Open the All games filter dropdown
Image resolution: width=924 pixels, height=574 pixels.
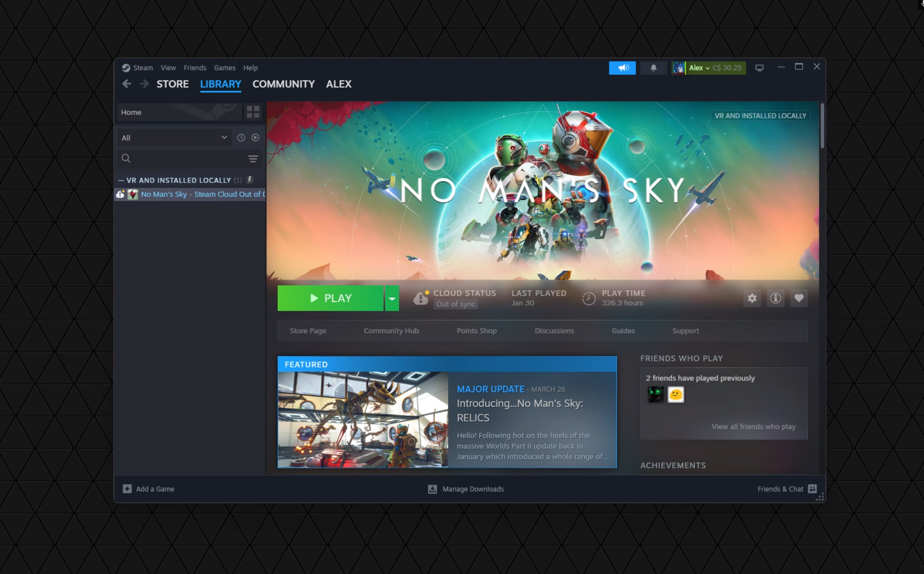tap(174, 138)
